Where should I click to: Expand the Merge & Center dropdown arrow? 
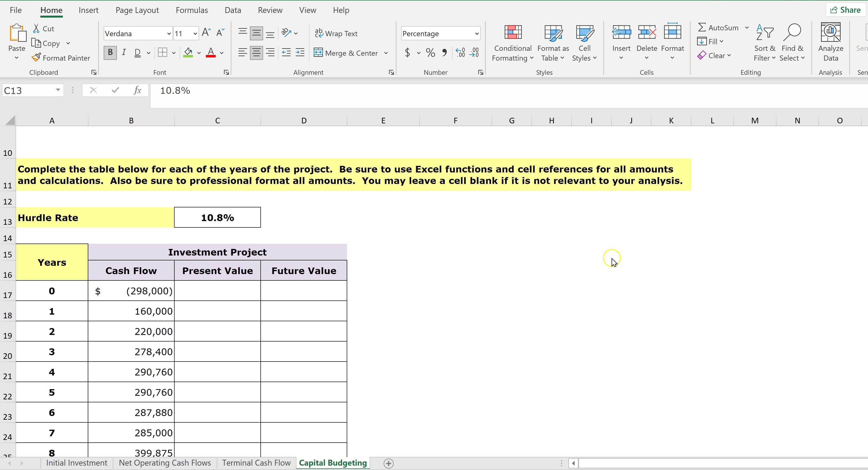click(386, 53)
